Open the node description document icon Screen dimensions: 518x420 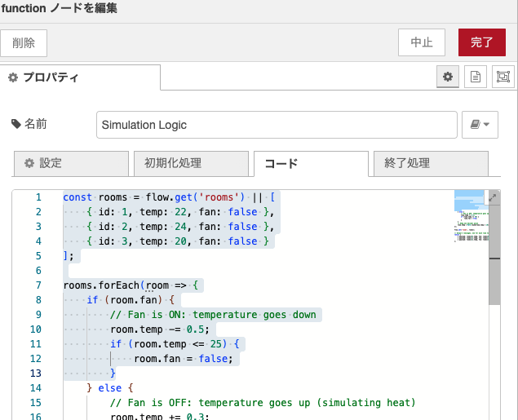click(x=475, y=77)
